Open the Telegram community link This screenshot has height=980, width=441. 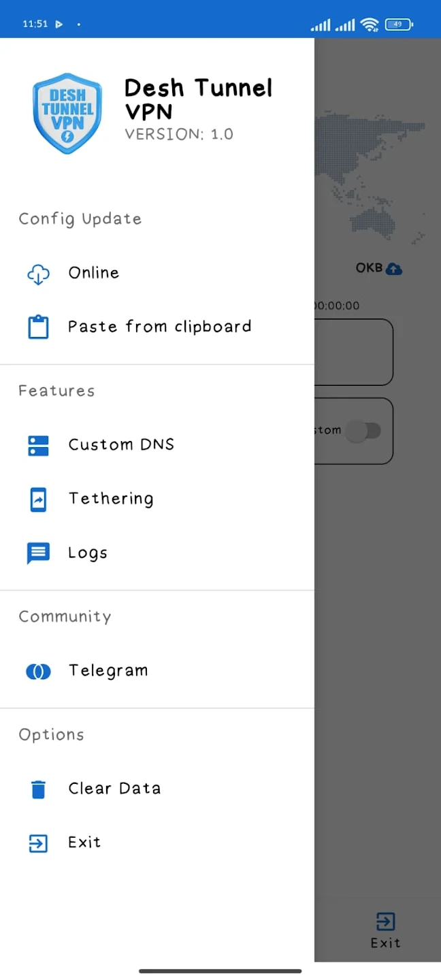click(108, 671)
